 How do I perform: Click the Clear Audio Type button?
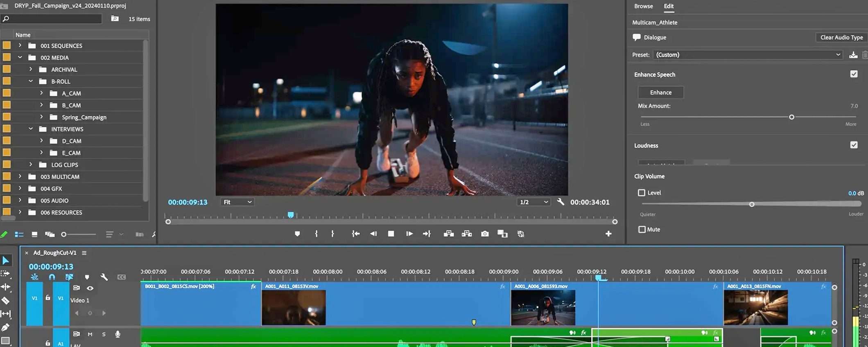841,37
